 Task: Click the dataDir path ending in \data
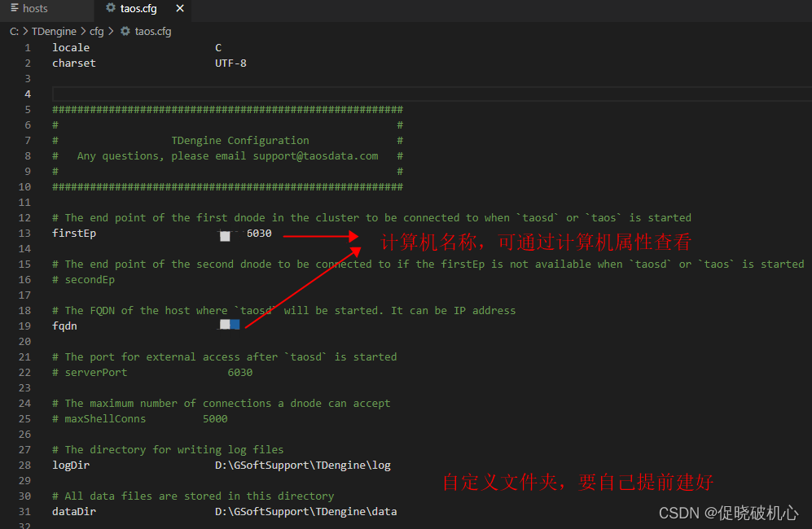tap(305, 512)
